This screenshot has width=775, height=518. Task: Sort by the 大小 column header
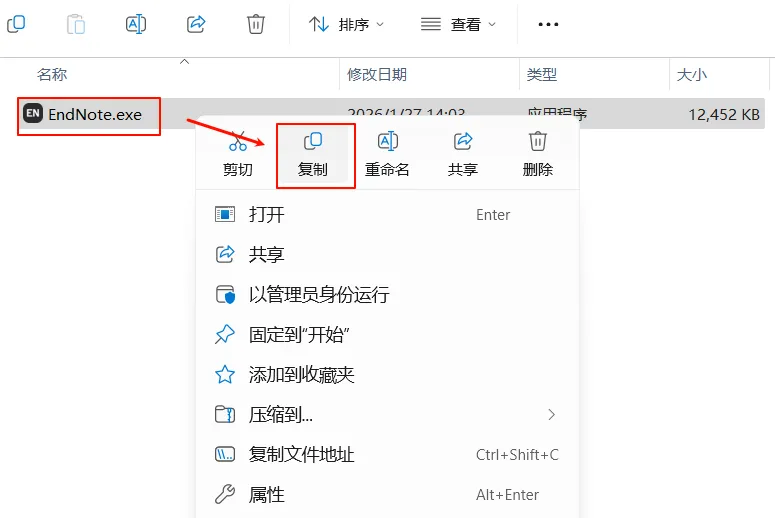coord(691,75)
